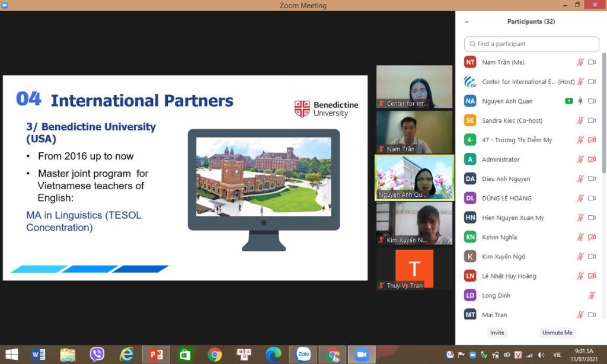This screenshot has height=364, width=607.
Task: Select participant name Lê Nhật Huy Hoàng
Action: pyautogui.click(x=509, y=276)
